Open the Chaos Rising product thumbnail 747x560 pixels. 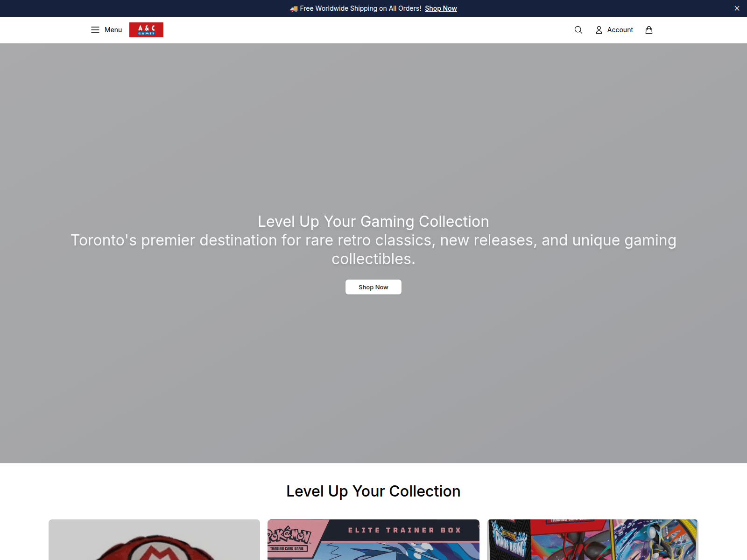point(592,539)
